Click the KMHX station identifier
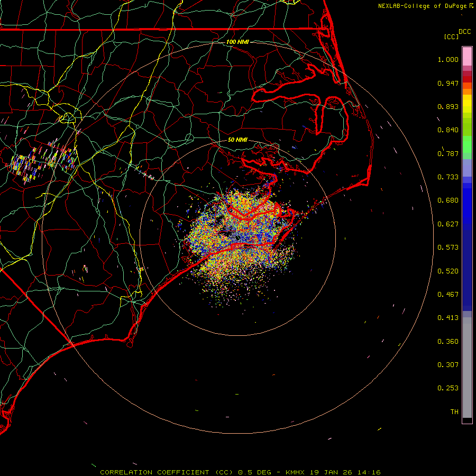 click(296, 472)
